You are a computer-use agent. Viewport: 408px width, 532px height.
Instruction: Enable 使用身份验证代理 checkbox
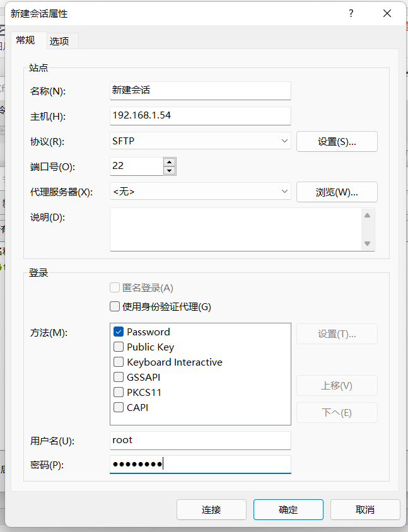pos(115,307)
